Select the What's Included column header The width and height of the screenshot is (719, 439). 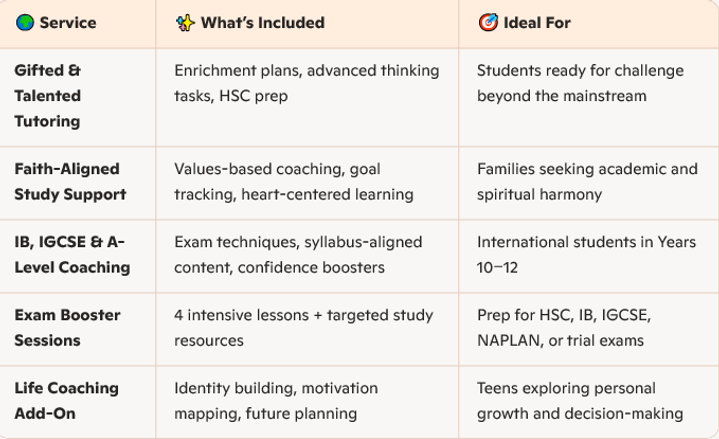click(x=307, y=24)
